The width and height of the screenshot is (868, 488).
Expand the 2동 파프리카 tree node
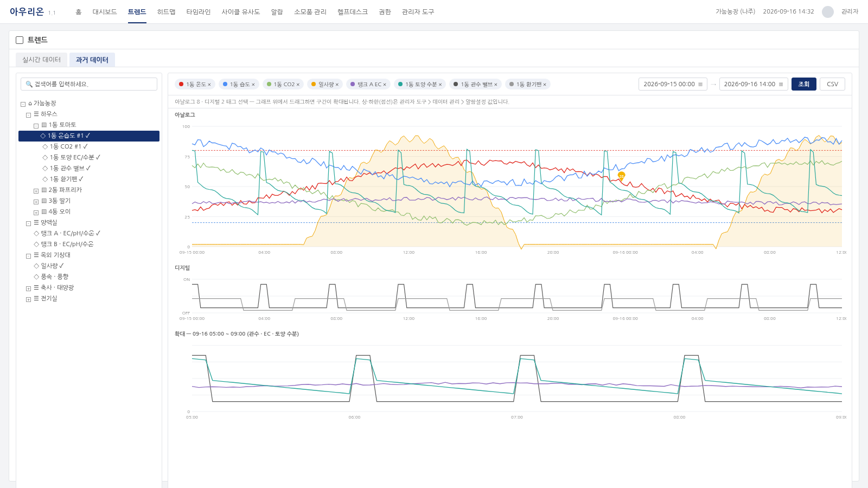[36, 191]
